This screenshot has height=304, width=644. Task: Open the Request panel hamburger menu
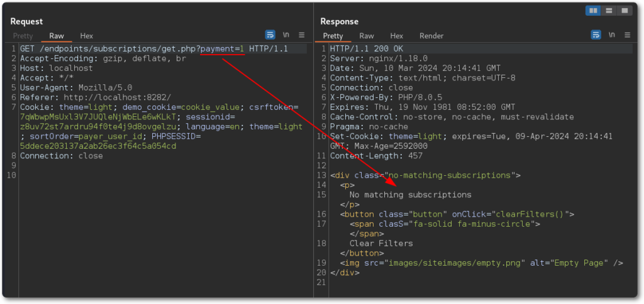coord(301,35)
